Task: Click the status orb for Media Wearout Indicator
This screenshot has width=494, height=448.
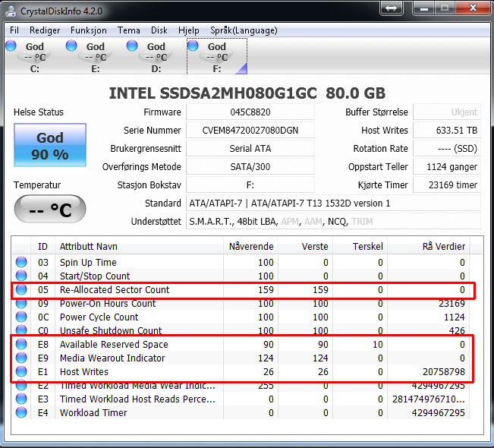Action: tap(21, 358)
